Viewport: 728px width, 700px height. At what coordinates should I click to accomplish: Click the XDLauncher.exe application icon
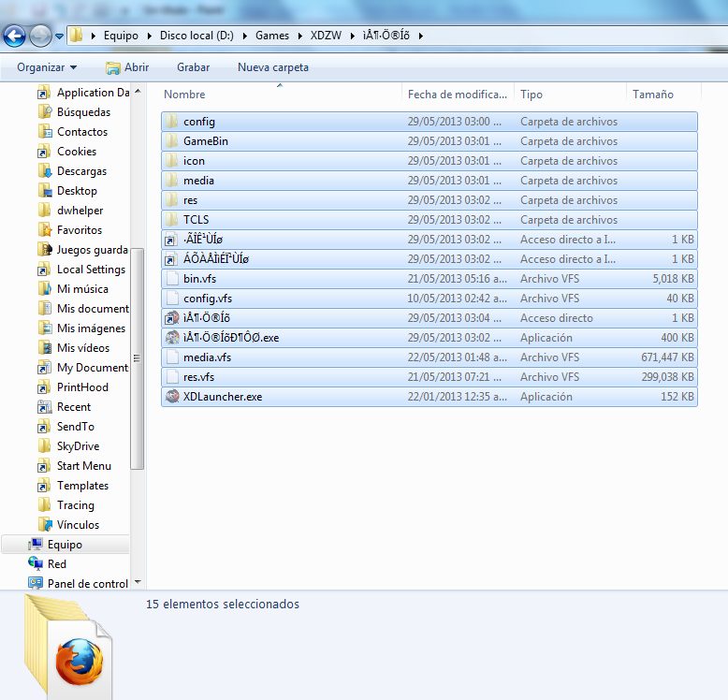(171, 397)
